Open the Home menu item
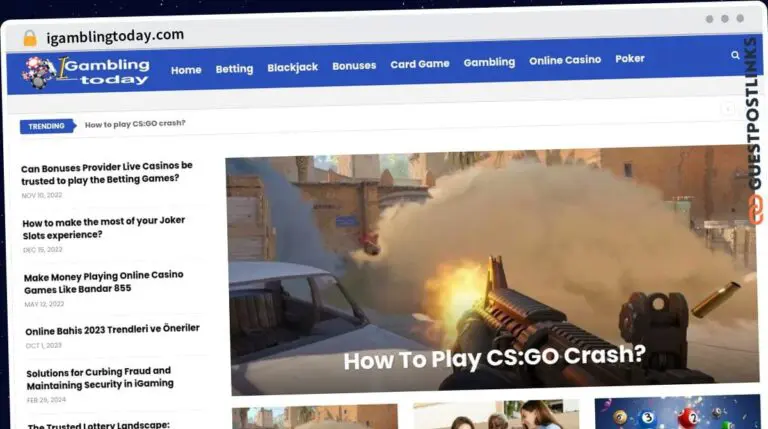The image size is (768, 429). [x=186, y=70]
